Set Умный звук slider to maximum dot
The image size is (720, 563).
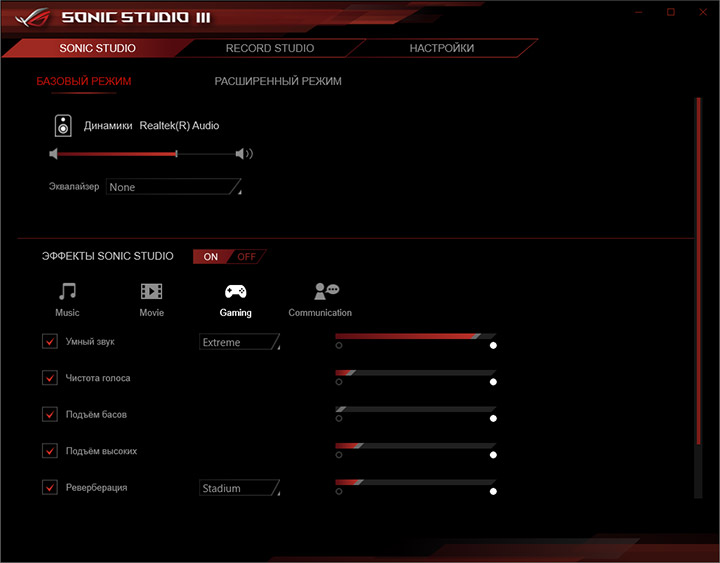(x=493, y=345)
